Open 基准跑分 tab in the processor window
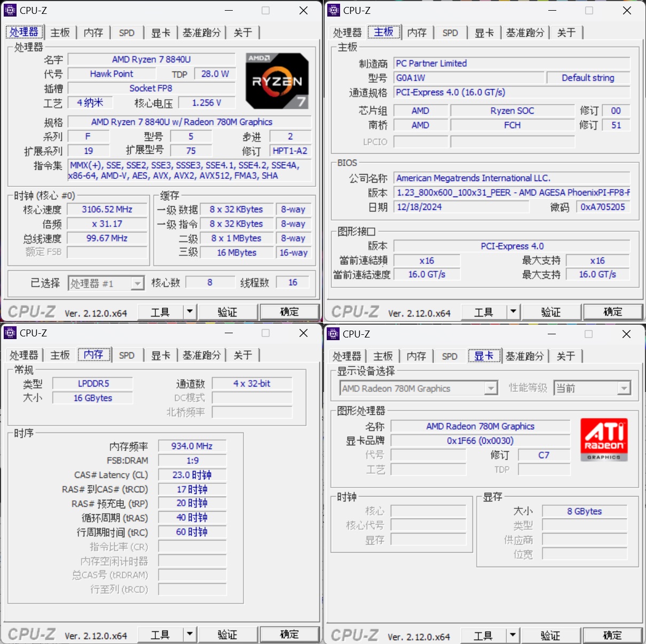Image resolution: width=646 pixels, height=644 pixels. tap(201, 33)
